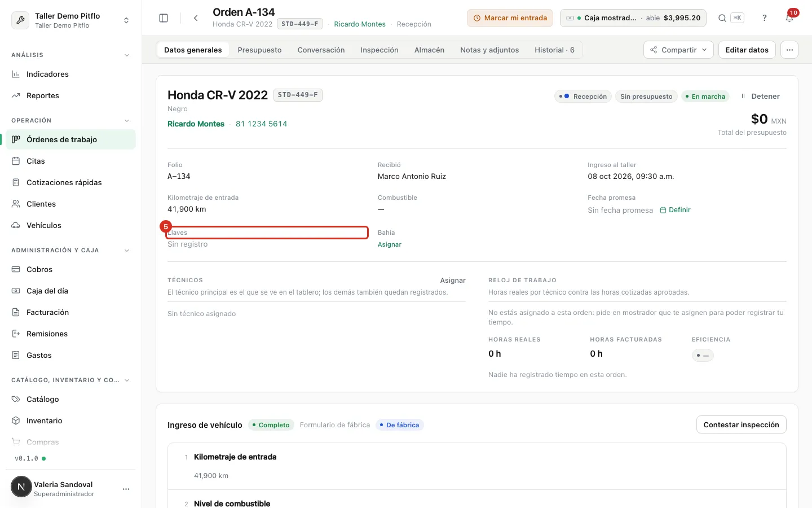Open notifications bell with 10 badge

789,18
